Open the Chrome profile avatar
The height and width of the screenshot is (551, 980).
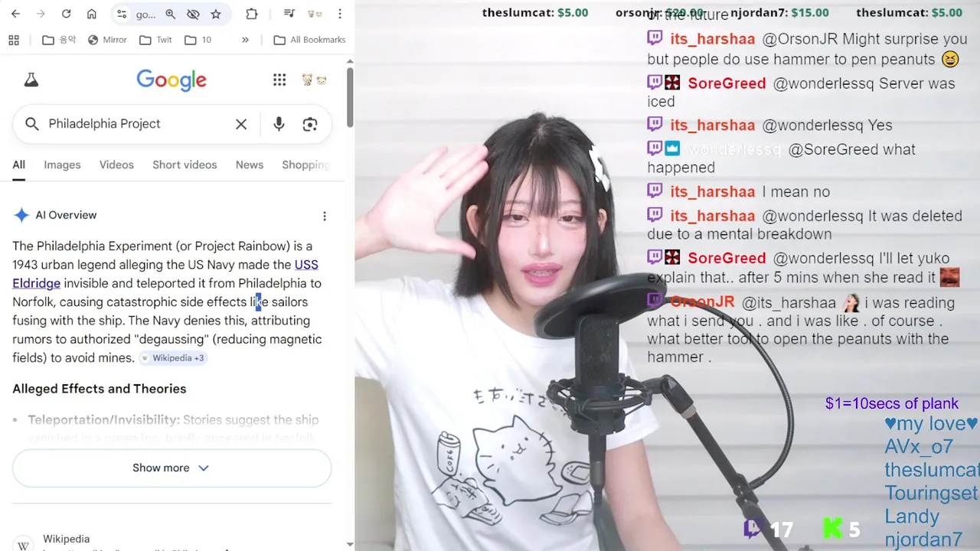tap(314, 14)
